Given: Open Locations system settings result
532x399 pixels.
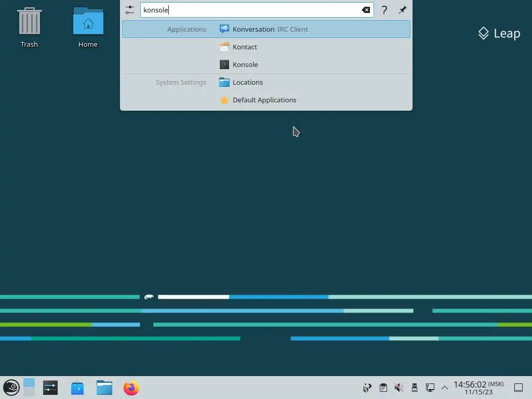Looking at the screenshot, I should tap(266, 82).
